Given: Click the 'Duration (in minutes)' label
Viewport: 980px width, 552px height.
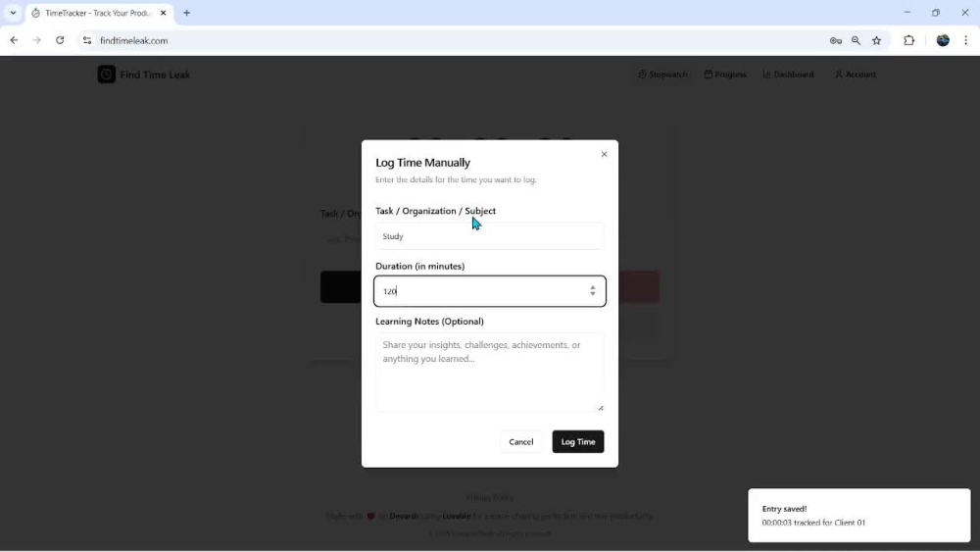Looking at the screenshot, I should pyautogui.click(x=420, y=267).
